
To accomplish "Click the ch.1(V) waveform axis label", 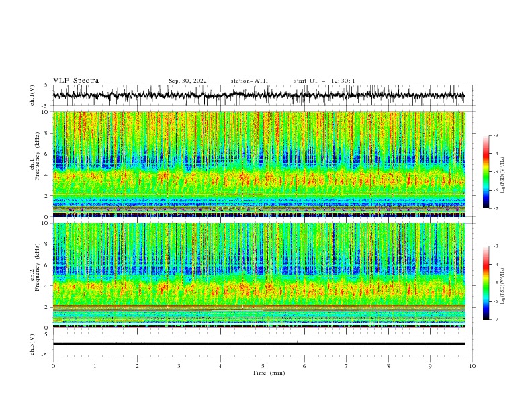I will click(x=32, y=95).
